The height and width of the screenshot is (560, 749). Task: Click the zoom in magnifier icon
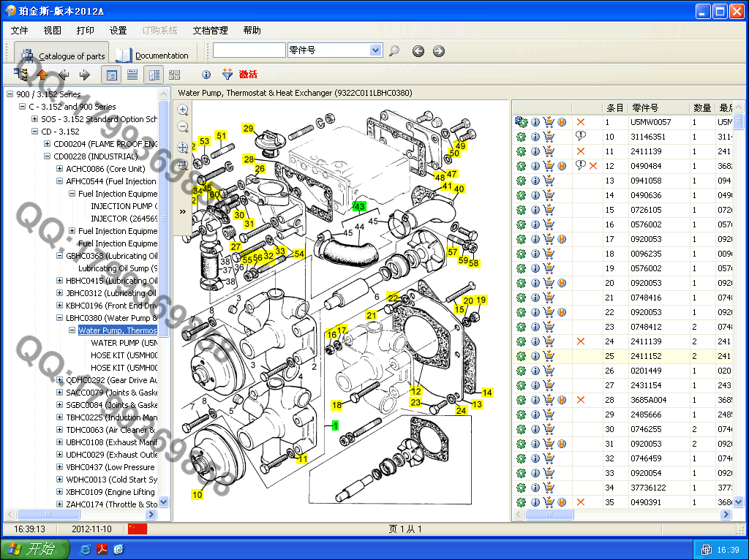(x=183, y=110)
